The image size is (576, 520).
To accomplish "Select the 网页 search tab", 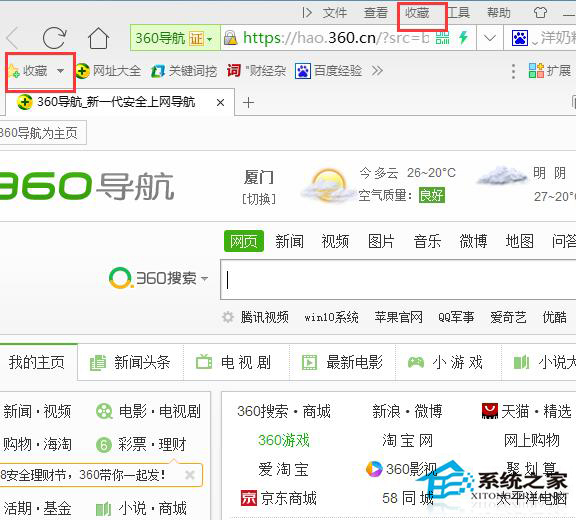I will coord(244,241).
